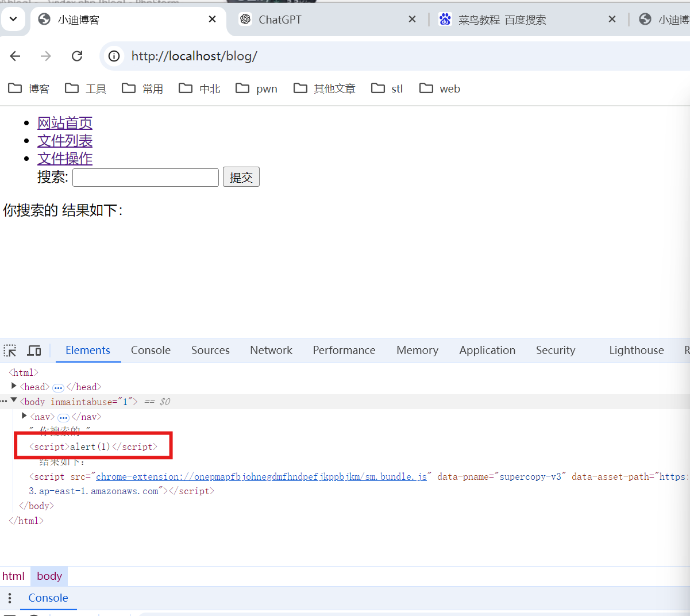Select the opening <html> node
690x616 pixels.
24,372
